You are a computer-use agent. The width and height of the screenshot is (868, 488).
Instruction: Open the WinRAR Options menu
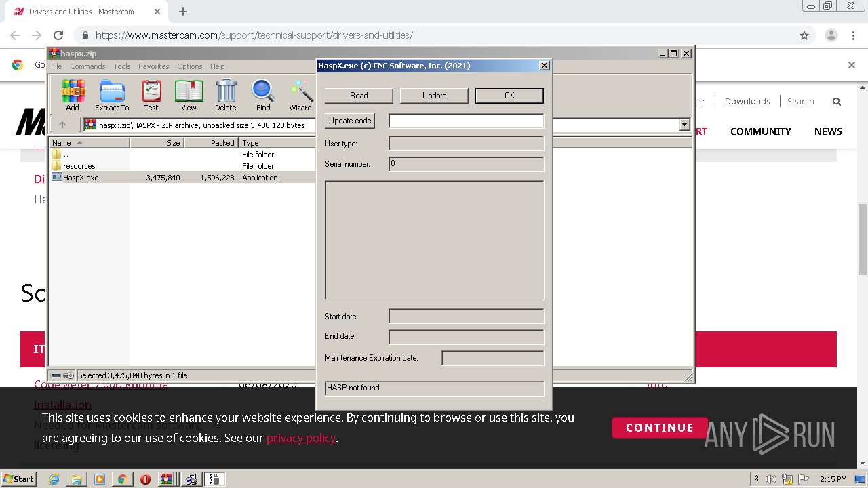point(190,66)
